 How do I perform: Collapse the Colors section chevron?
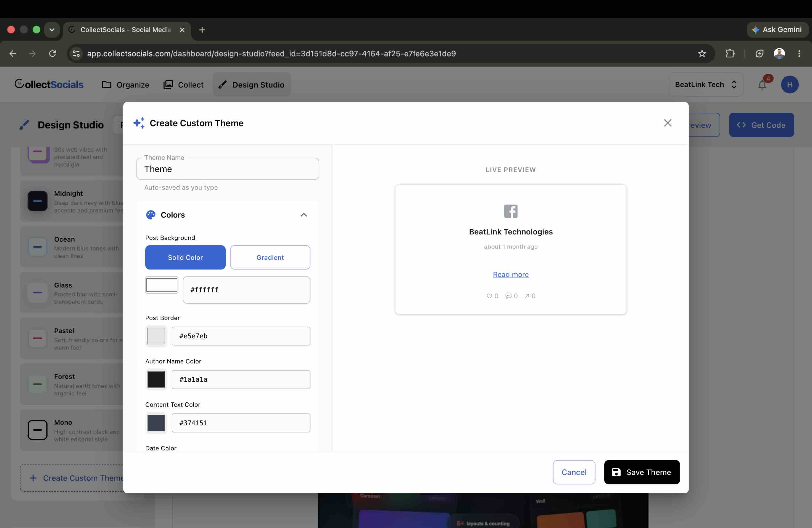pyautogui.click(x=303, y=215)
